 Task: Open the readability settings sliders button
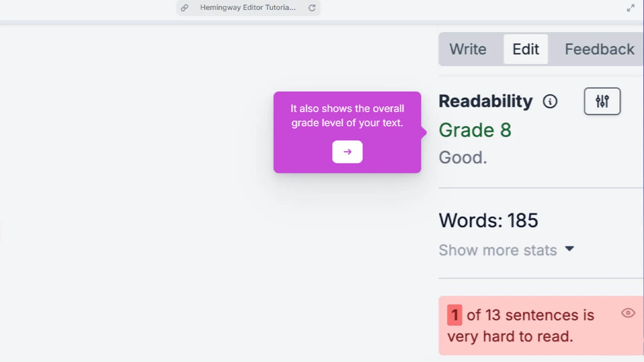click(x=602, y=101)
